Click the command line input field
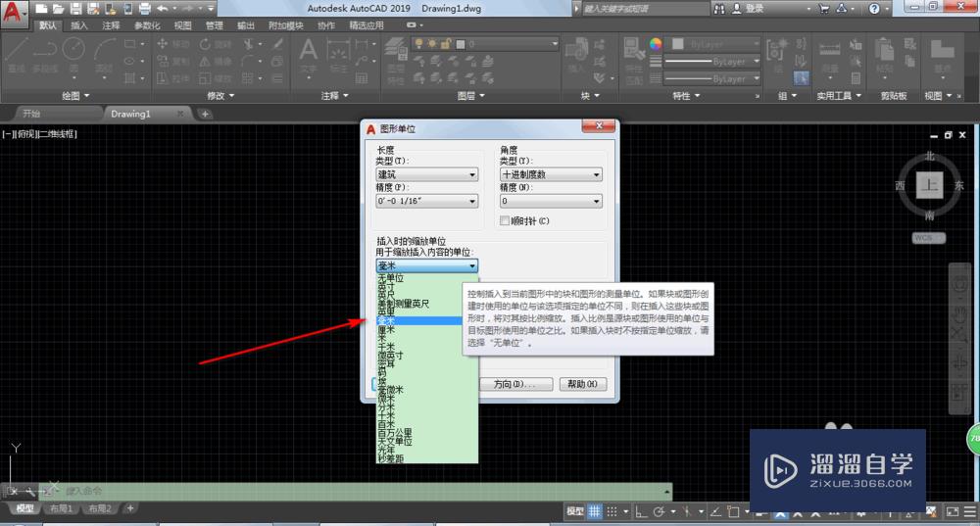Image resolution: width=980 pixels, height=526 pixels. 363,491
